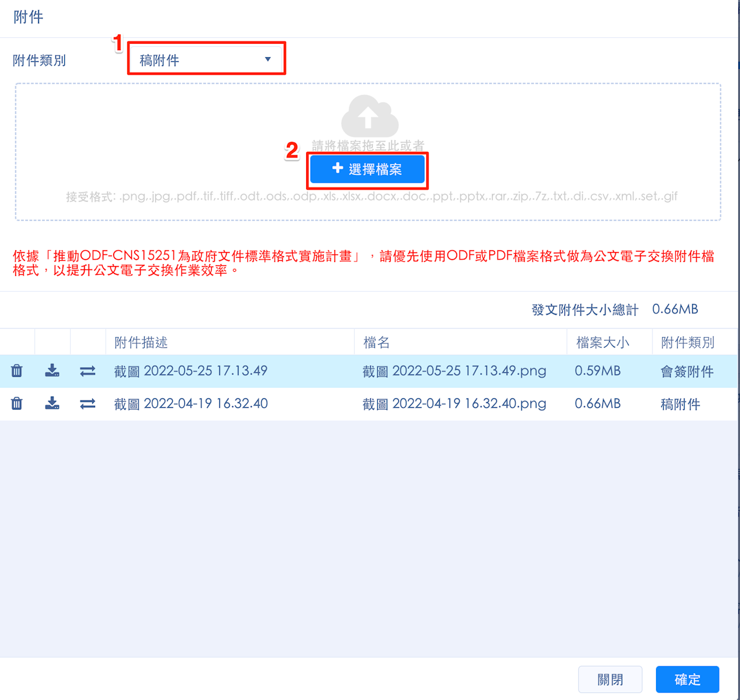Download the 2022-04-19 16.32.40 attachment
740x700 pixels.
coord(52,404)
